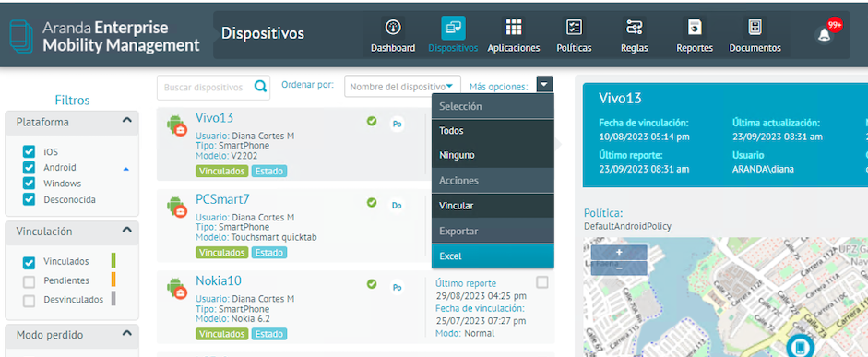Click the Android icon for PCSmart7

click(176, 207)
